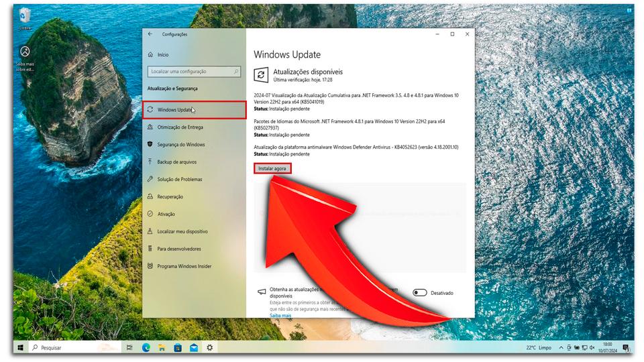Viewport: 644px width, 362px height.
Task: Click the Última verificação: hoje, 17:28 text
Action: tap(303, 80)
